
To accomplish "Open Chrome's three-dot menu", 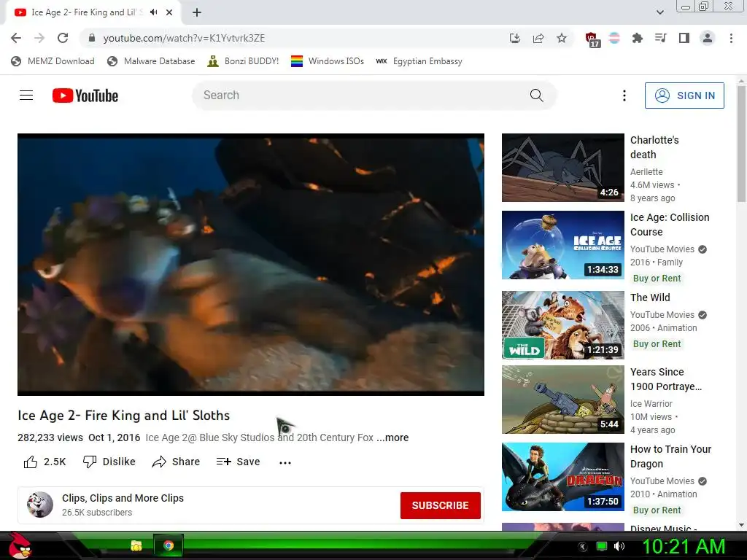I will click(x=731, y=38).
